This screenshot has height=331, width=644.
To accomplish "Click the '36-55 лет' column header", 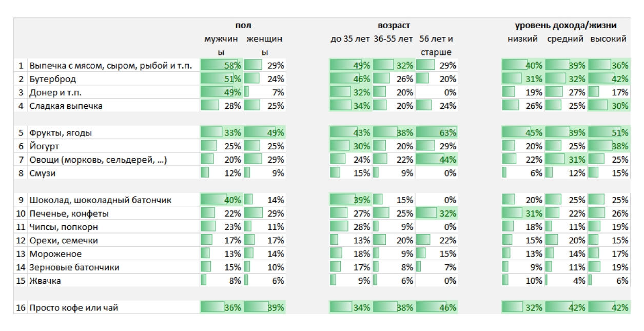I will coord(393,39).
